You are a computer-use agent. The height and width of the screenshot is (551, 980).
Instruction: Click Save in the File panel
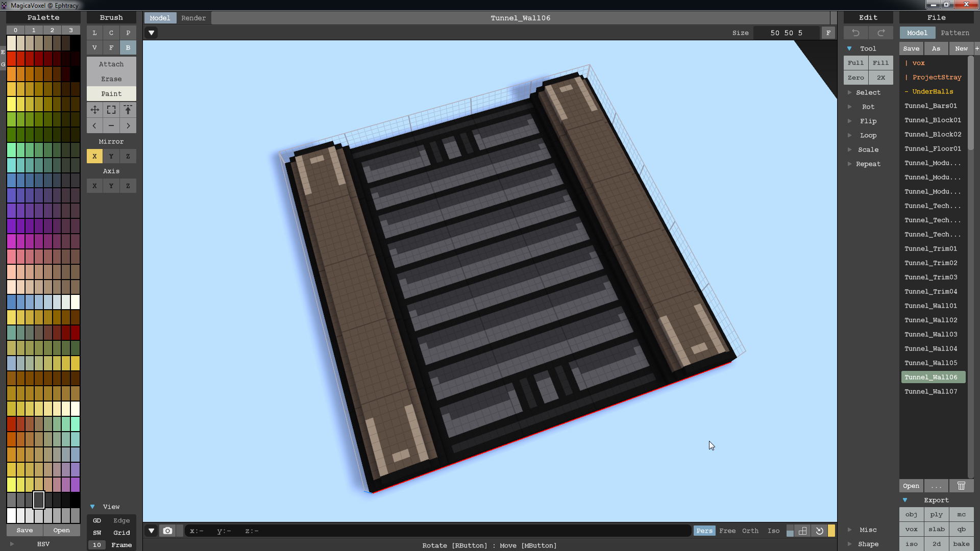pyautogui.click(x=911, y=48)
